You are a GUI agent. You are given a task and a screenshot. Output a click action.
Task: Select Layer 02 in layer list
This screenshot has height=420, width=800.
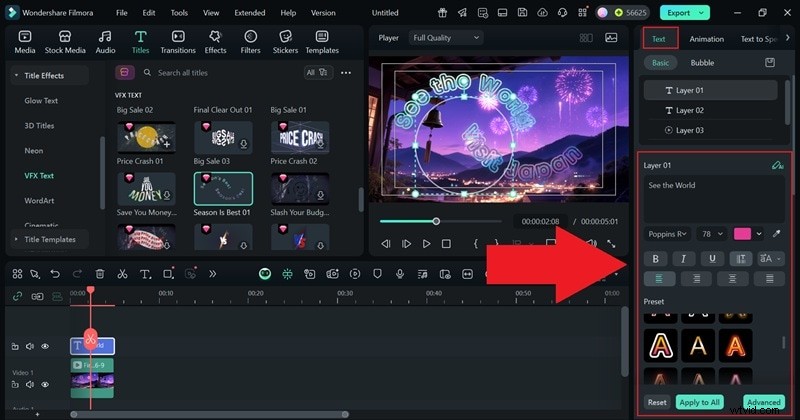click(710, 110)
